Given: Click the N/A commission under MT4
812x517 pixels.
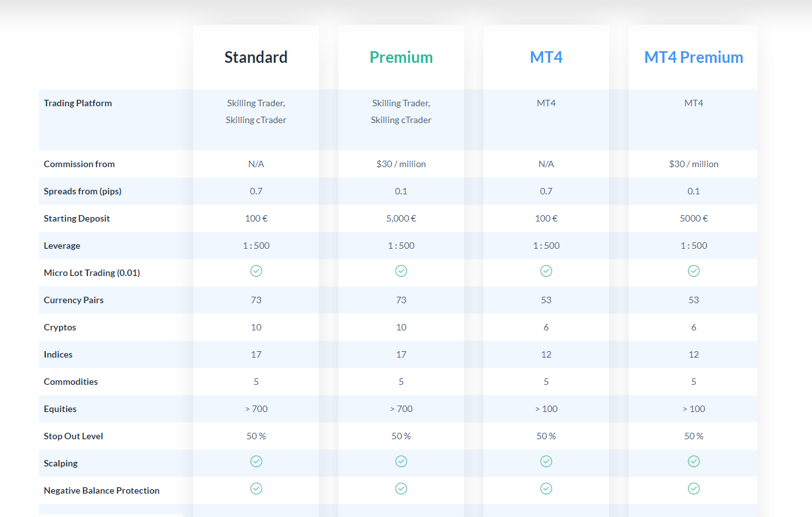Looking at the screenshot, I should pos(546,164).
